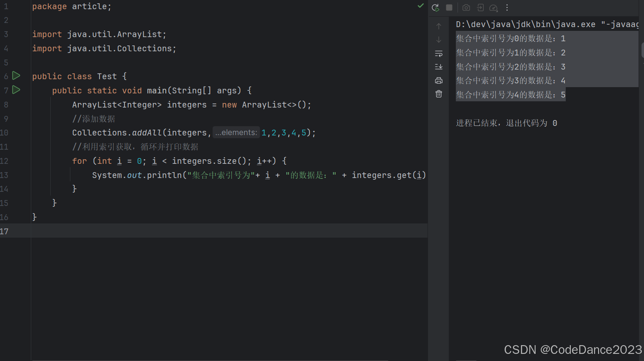The width and height of the screenshot is (644, 361).
Task: Click console exit message '进程已结束，退出代码为 0'
Action: pos(507,123)
